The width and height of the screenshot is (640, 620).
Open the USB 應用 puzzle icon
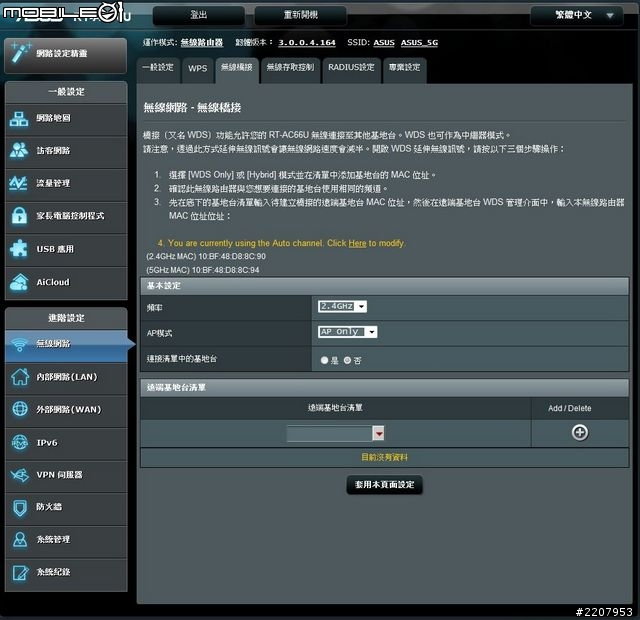click(x=19, y=249)
